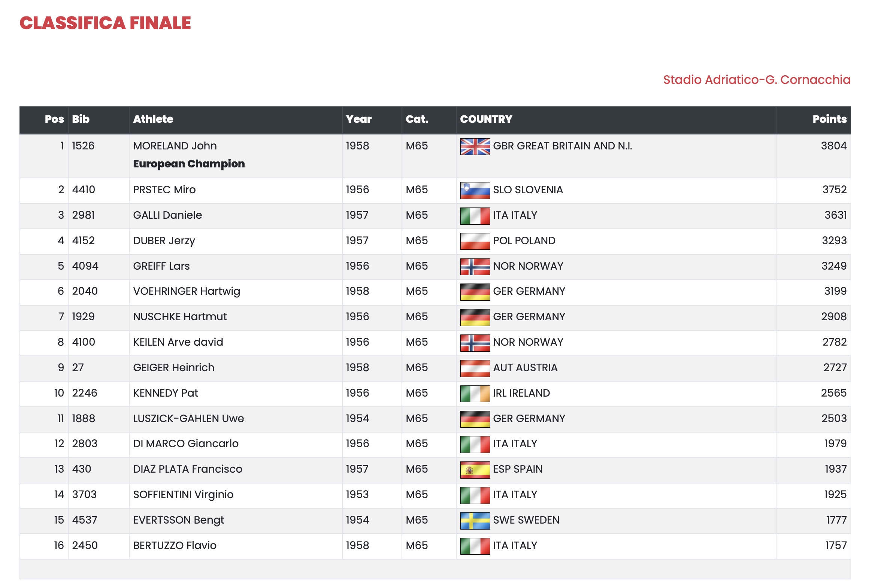Click the Poland flag icon
This screenshot has width=872, height=588.
(x=475, y=241)
